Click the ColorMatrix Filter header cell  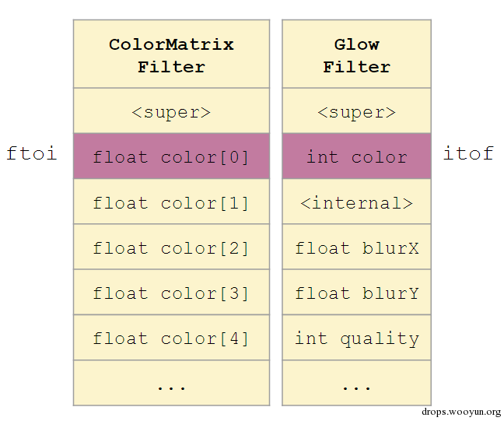tap(171, 54)
